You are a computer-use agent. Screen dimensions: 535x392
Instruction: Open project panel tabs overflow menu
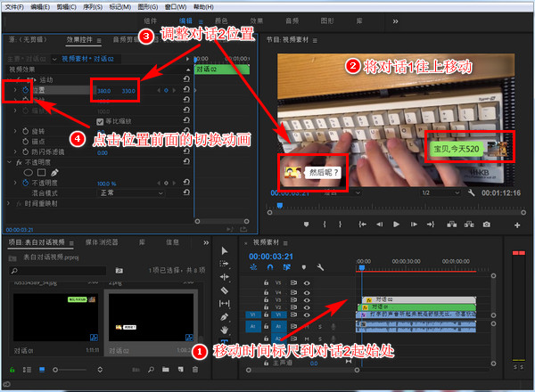click(206, 242)
